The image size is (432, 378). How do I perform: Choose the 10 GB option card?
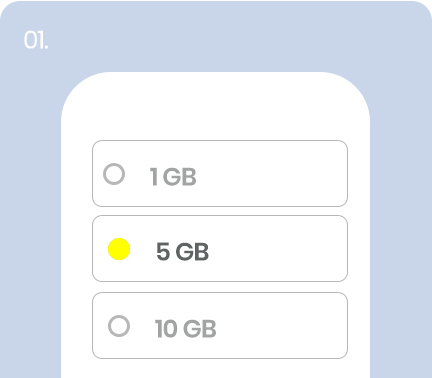pyautogui.click(x=220, y=325)
